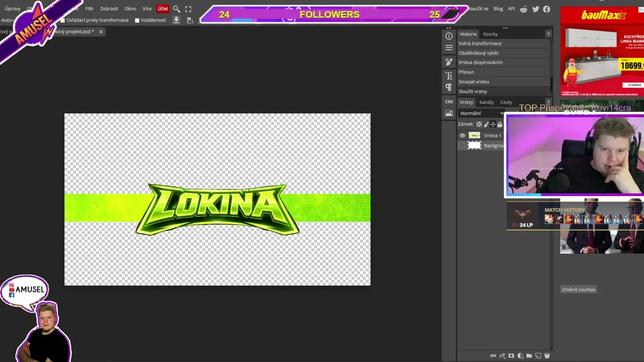Image resolution: width=644 pixels, height=362 pixels.
Task: Add new adjustment layer icon
Action: (520, 356)
